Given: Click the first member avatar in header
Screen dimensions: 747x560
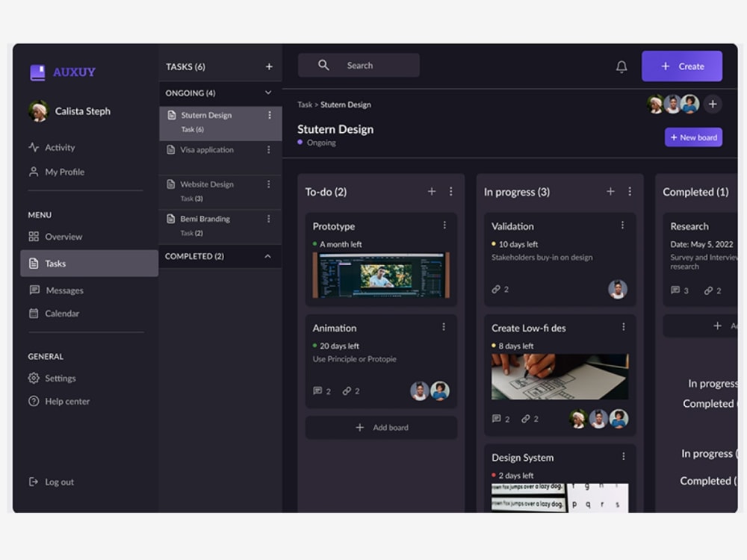Looking at the screenshot, I should 656,104.
